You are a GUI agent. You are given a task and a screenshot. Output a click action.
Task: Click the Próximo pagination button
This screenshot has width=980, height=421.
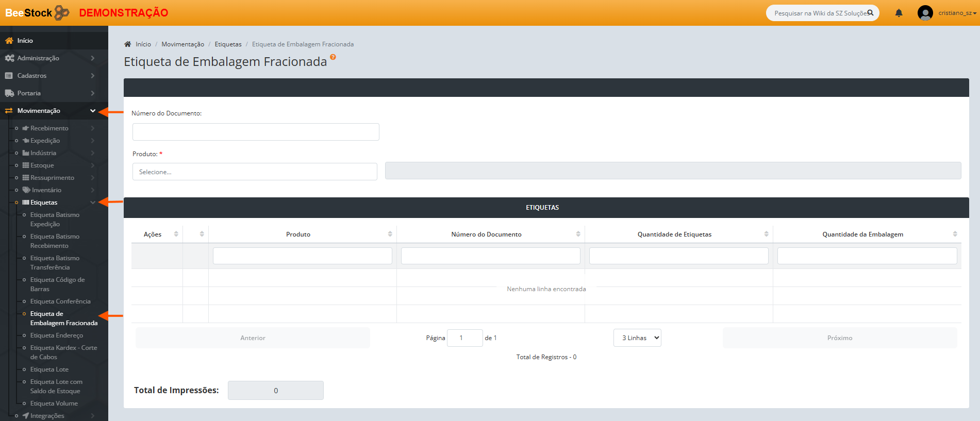[839, 338]
